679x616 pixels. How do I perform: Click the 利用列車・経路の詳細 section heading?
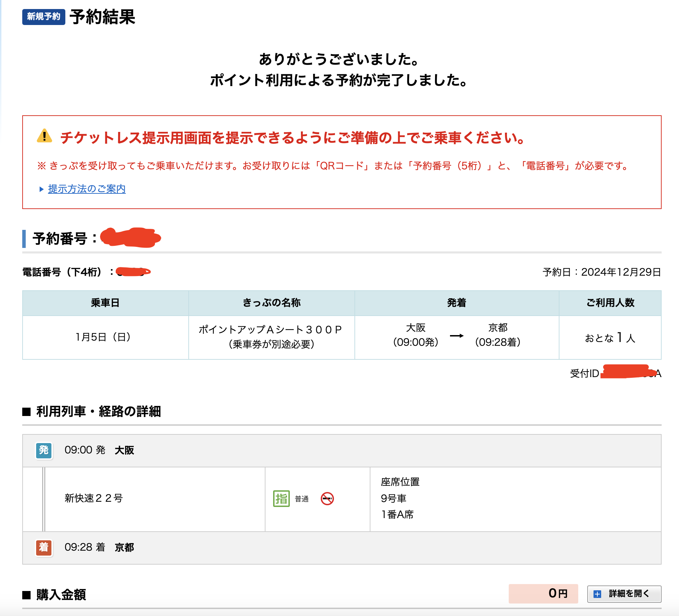98,411
